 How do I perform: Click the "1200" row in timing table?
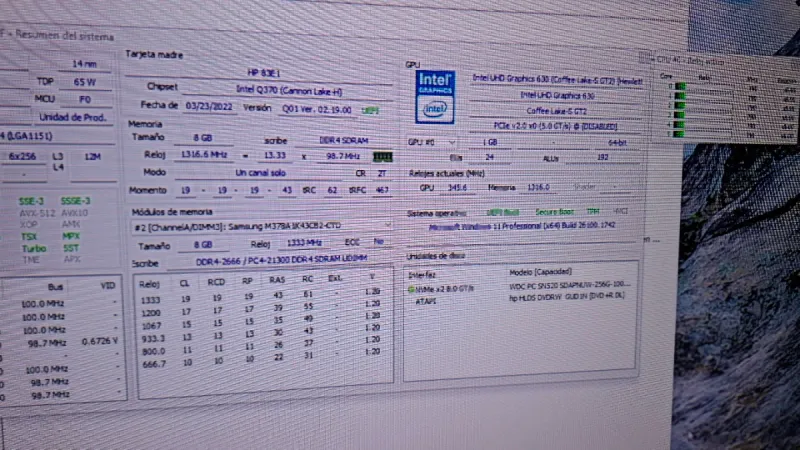tap(260, 311)
